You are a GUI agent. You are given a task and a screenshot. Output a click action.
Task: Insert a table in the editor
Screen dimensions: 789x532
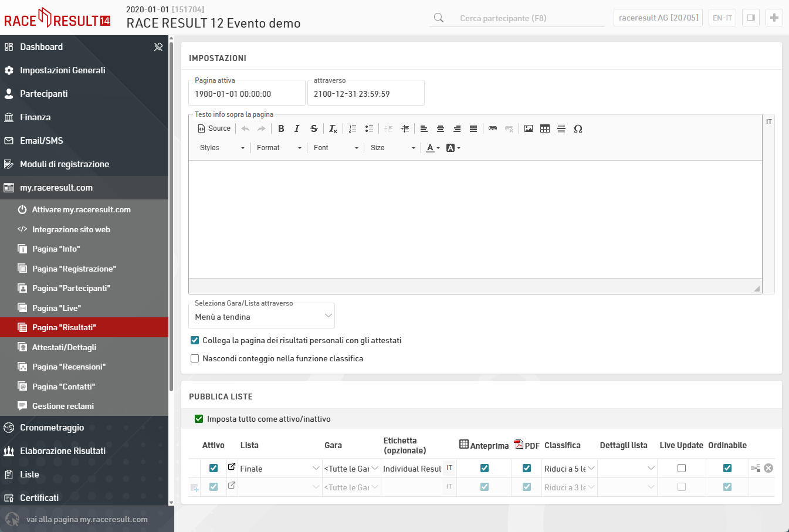pos(545,128)
